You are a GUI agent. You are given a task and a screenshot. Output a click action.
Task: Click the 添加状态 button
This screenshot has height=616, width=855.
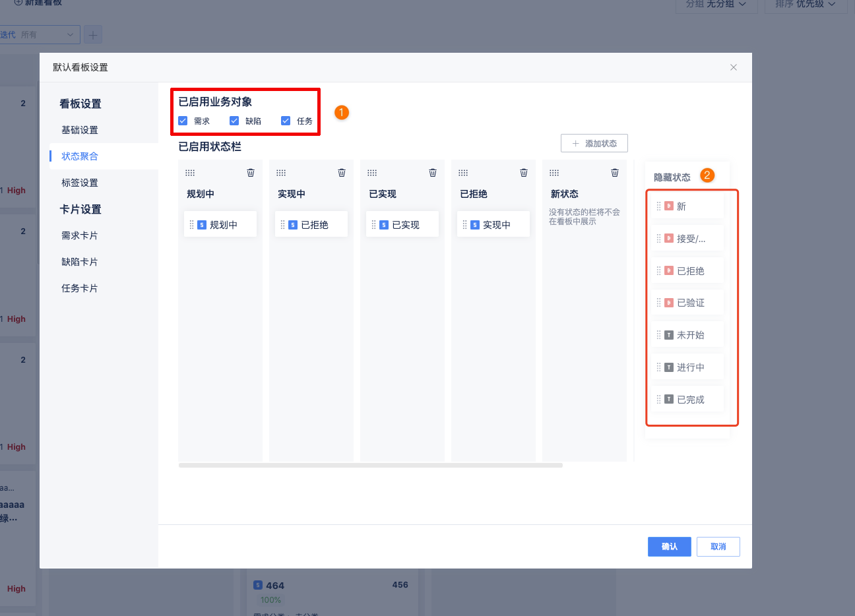[594, 143]
